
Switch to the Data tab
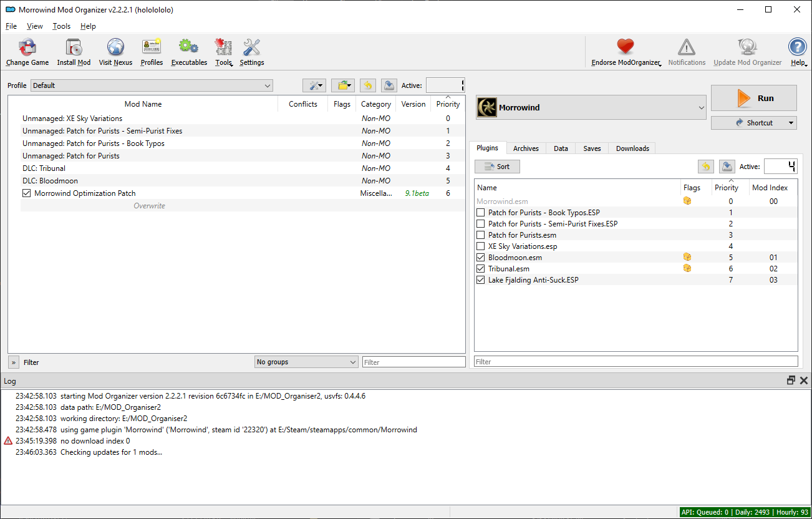[x=561, y=148]
